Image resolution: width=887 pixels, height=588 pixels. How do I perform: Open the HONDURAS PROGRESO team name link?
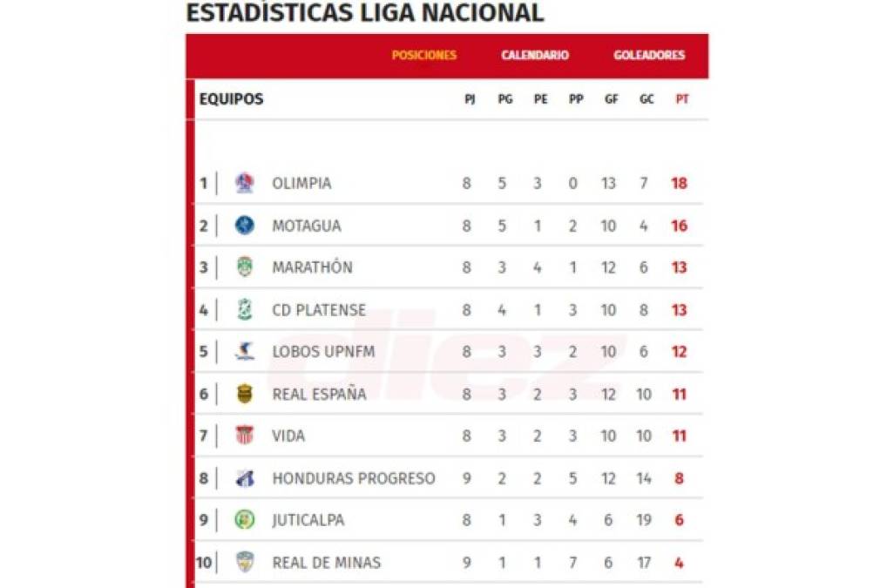[354, 477]
